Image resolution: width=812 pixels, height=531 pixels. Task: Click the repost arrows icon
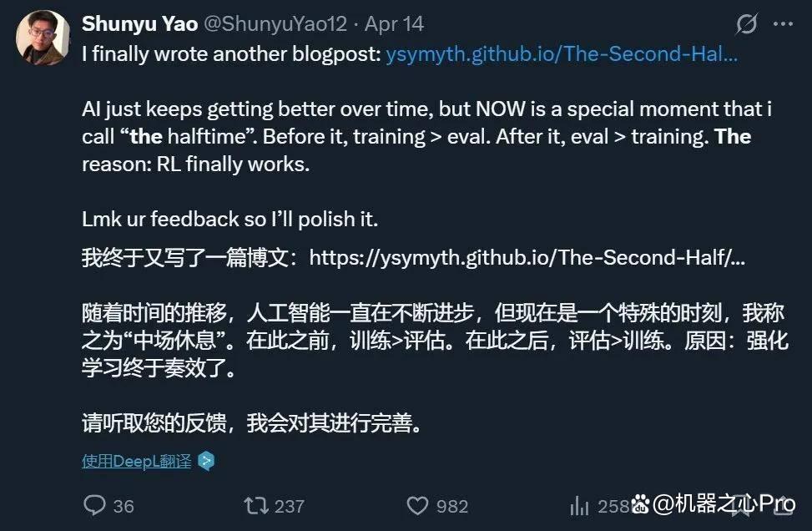256,506
